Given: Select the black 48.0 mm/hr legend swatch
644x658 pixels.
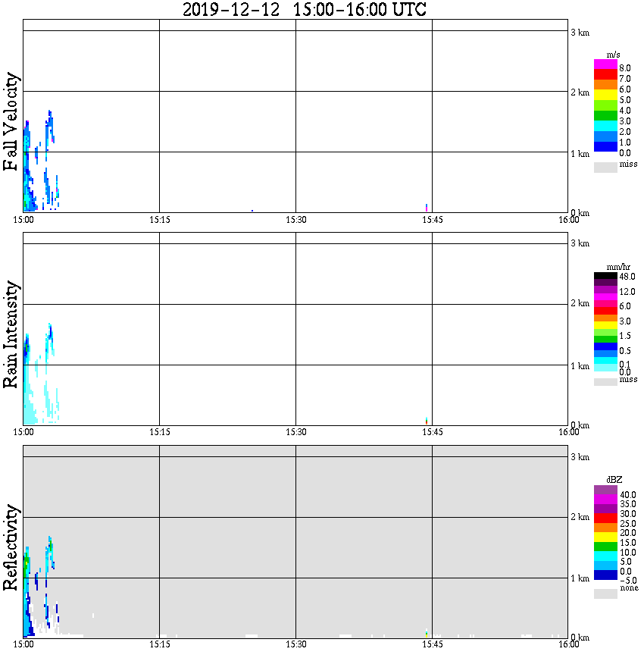Looking at the screenshot, I should [x=605, y=276].
